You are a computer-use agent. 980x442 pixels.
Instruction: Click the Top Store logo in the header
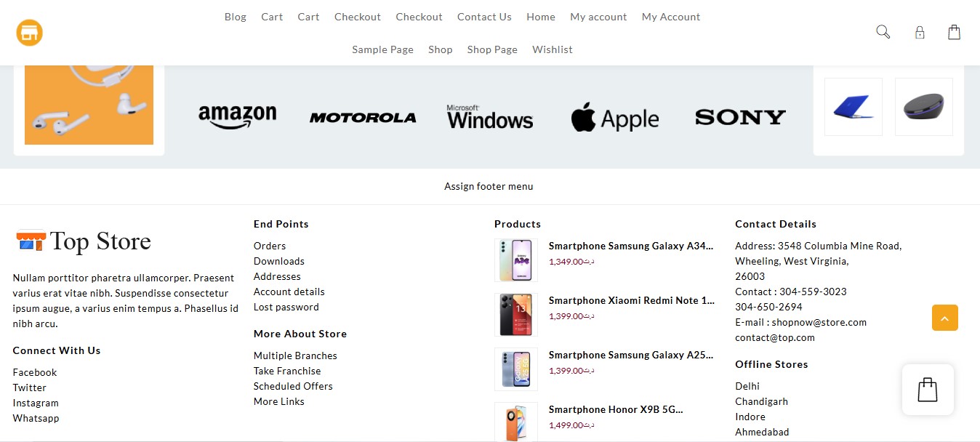[x=29, y=32]
